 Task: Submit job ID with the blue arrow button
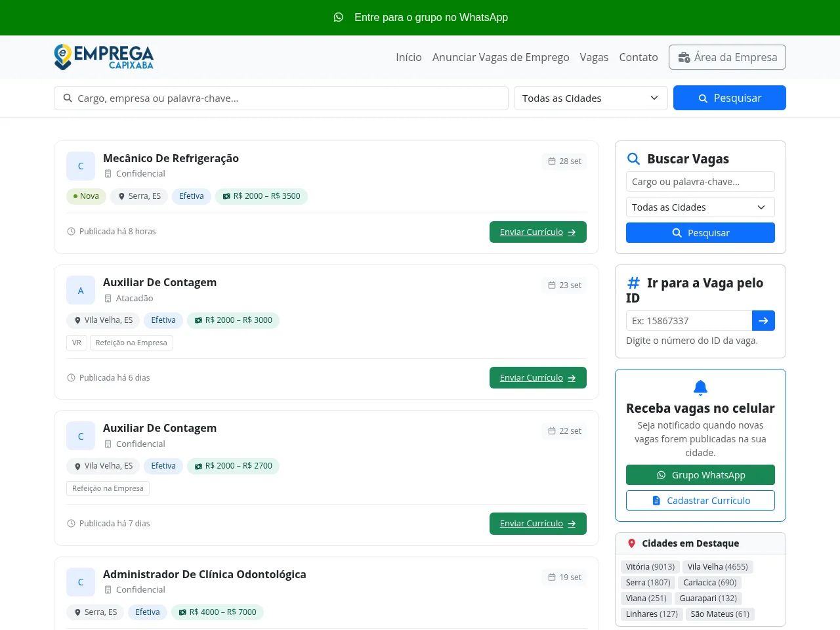click(x=763, y=320)
